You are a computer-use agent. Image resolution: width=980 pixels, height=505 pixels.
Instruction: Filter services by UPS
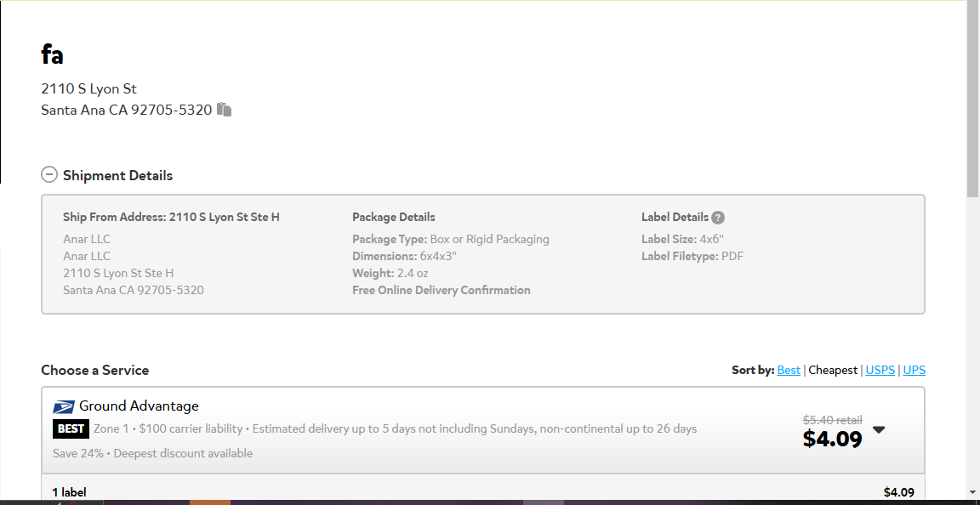click(914, 370)
